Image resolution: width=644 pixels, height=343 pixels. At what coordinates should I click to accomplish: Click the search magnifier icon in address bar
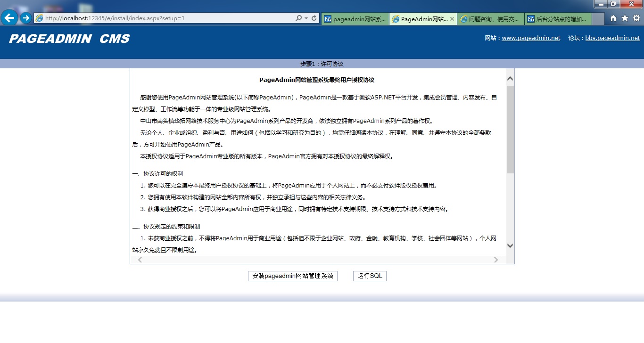click(x=298, y=18)
